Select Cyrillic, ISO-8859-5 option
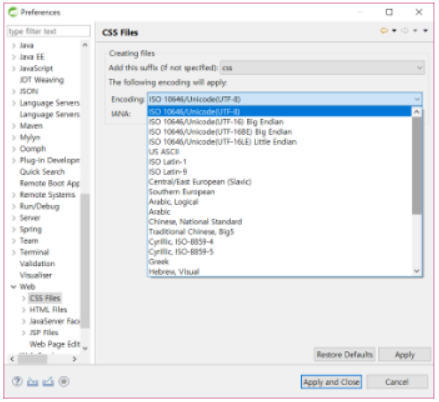Viewport: 439px width, 402px height. [x=279, y=252]
